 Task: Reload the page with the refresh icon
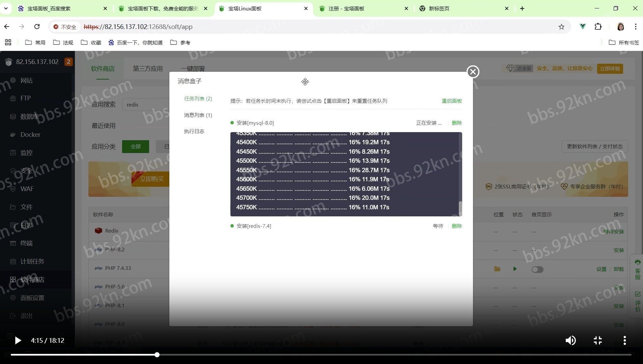[37, 27]
